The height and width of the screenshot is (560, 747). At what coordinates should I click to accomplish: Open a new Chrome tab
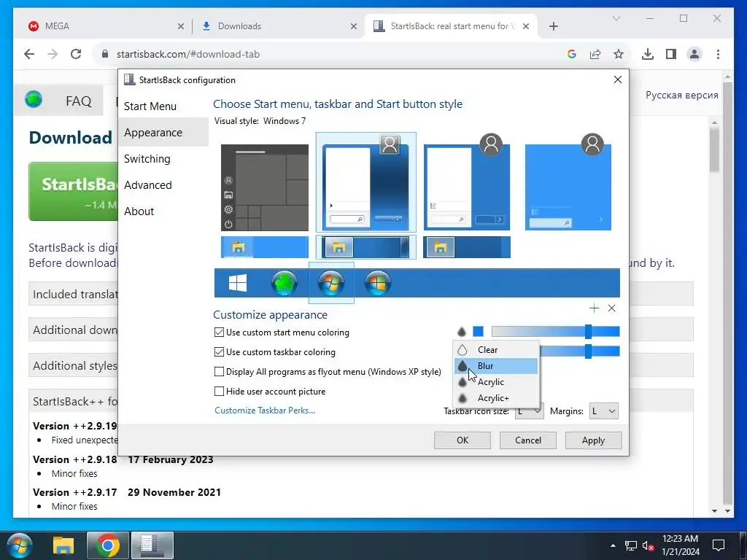(553, 26)
